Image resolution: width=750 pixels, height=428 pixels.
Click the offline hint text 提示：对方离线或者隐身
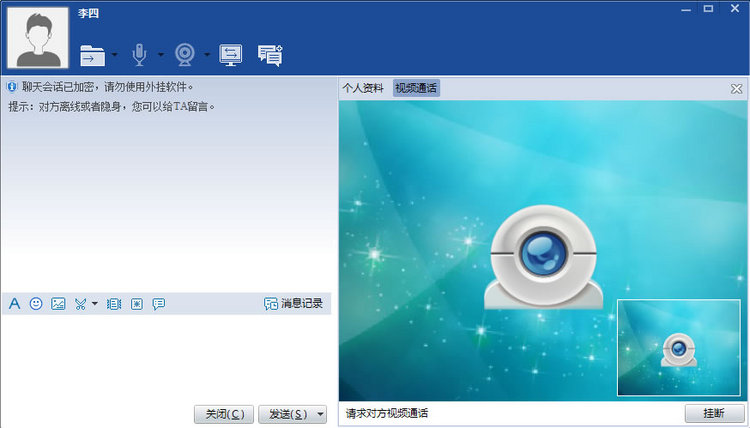111,106
